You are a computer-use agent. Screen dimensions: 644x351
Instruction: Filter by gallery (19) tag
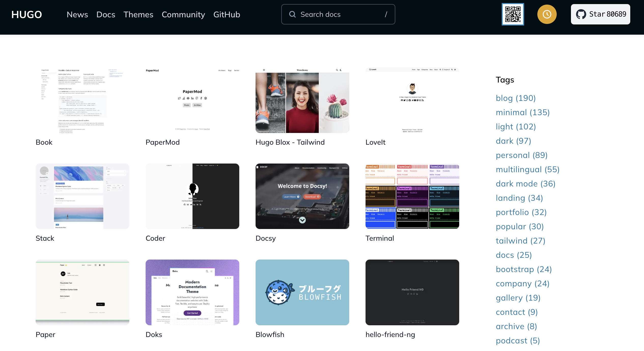[518, 298]
